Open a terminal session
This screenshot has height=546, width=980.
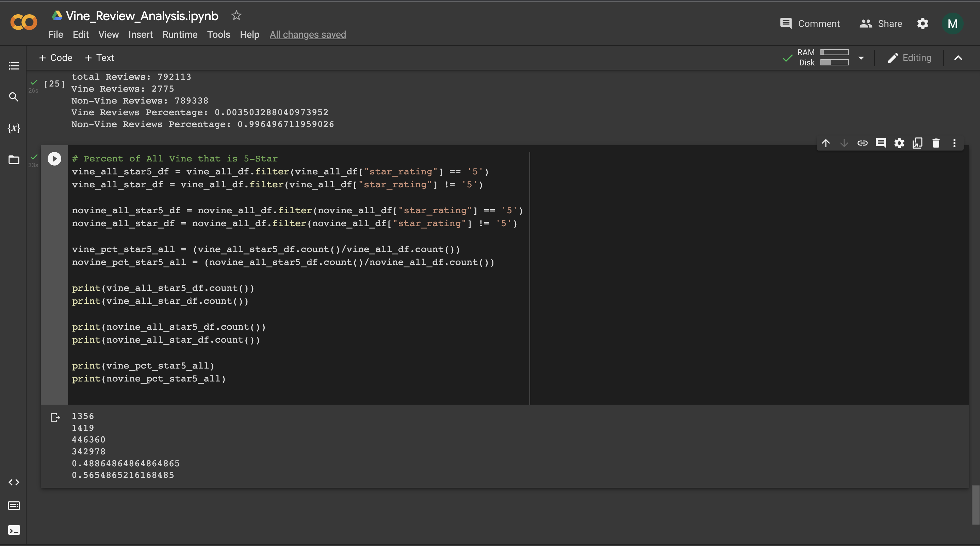point(14,530)
